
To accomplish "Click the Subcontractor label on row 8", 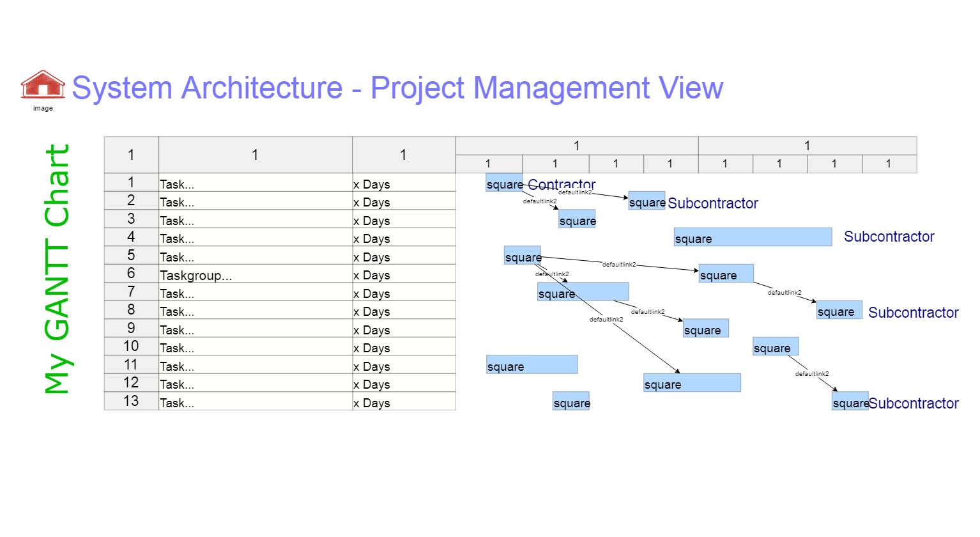I will (913, 313).
